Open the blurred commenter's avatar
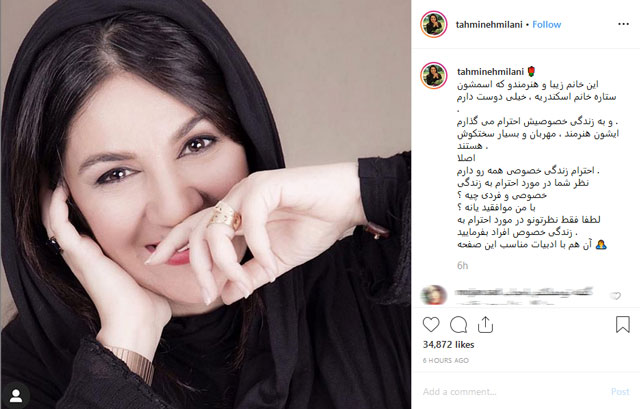This screenshot has height=409, width=640. tap(433, 295)
